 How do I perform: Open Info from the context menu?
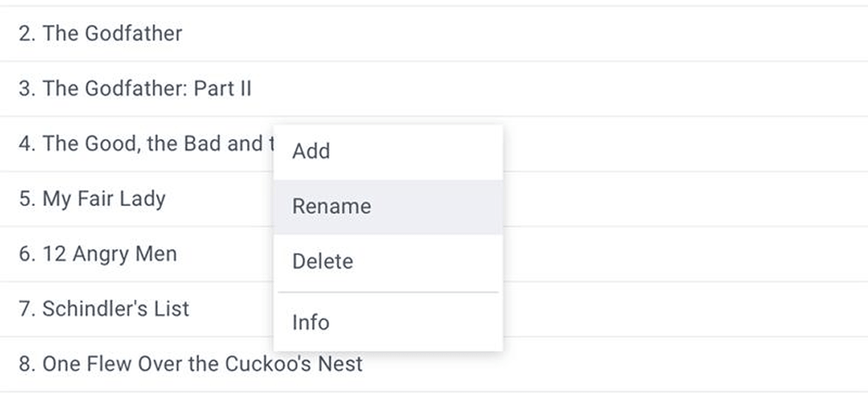coord(310,323)
